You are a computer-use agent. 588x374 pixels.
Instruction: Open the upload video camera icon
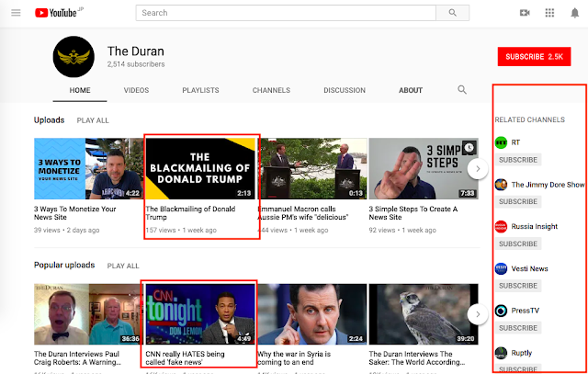525,13
